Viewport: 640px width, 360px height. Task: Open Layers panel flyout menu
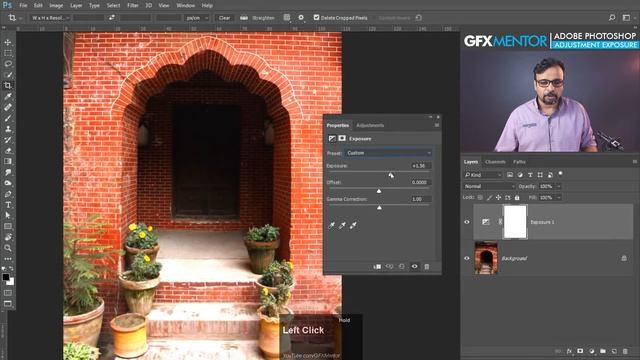click(x=635, y=162)
